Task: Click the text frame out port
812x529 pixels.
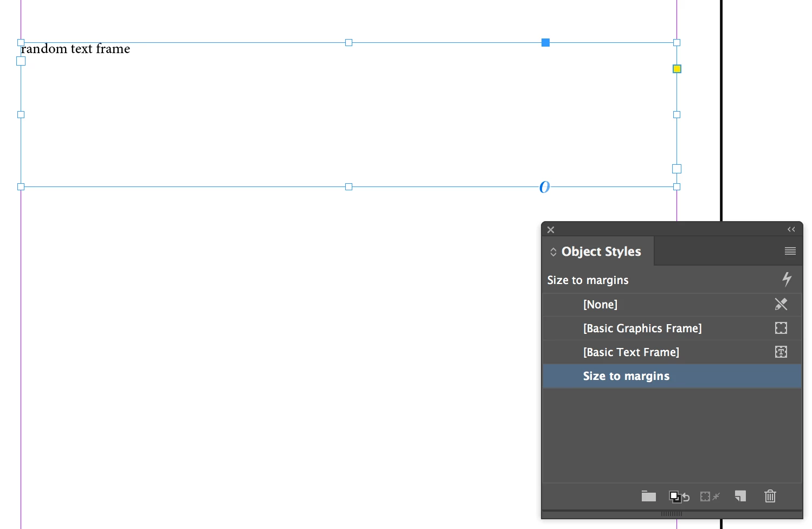Action: coord(676,169)
